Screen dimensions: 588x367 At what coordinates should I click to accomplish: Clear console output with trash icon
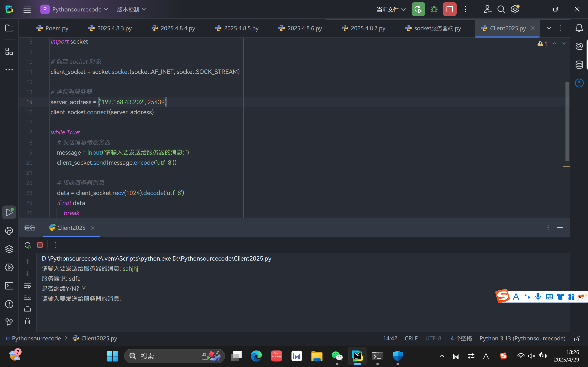point(28,321)
